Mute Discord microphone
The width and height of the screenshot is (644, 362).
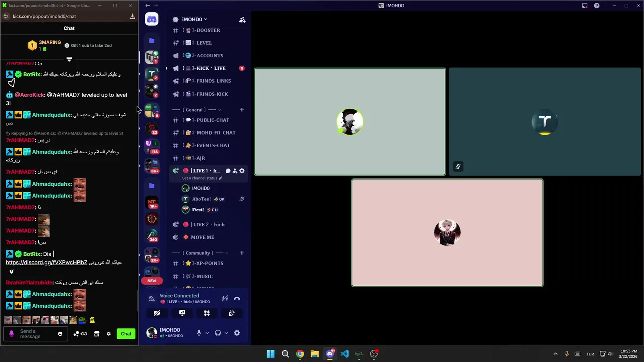(199, 333)
